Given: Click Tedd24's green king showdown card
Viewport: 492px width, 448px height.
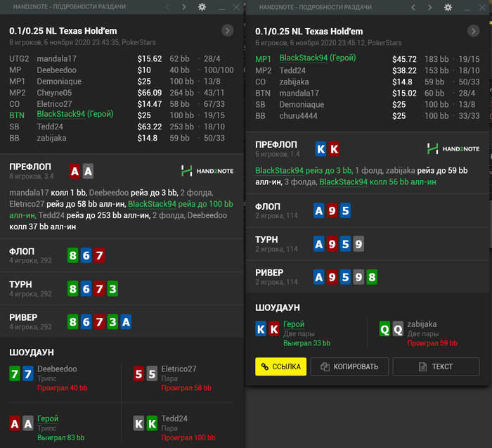Looking at the screenshot, I should point(152,424).
